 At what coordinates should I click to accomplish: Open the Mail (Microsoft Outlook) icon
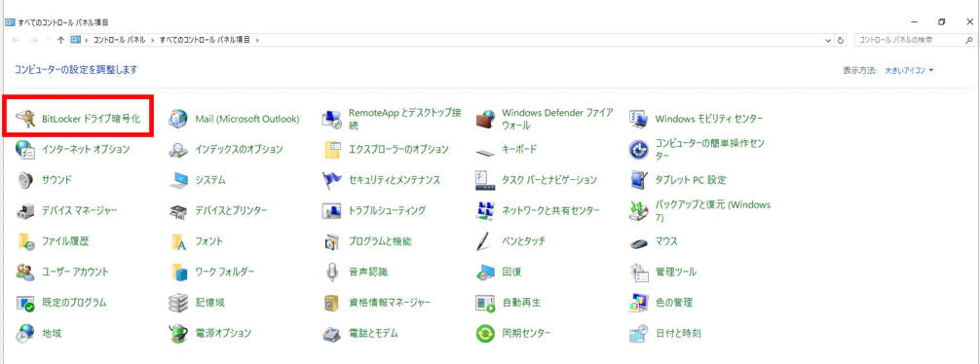click(178, 118)
